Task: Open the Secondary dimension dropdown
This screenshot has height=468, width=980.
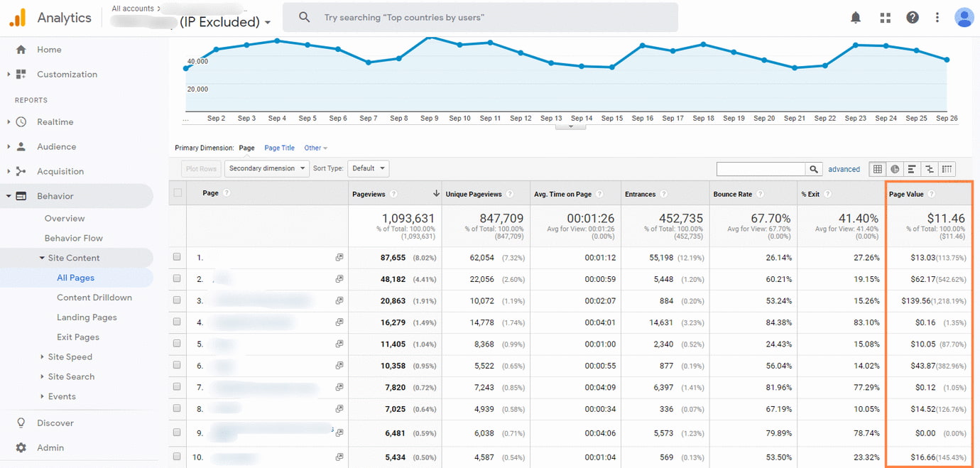Action: coord(266,168)
